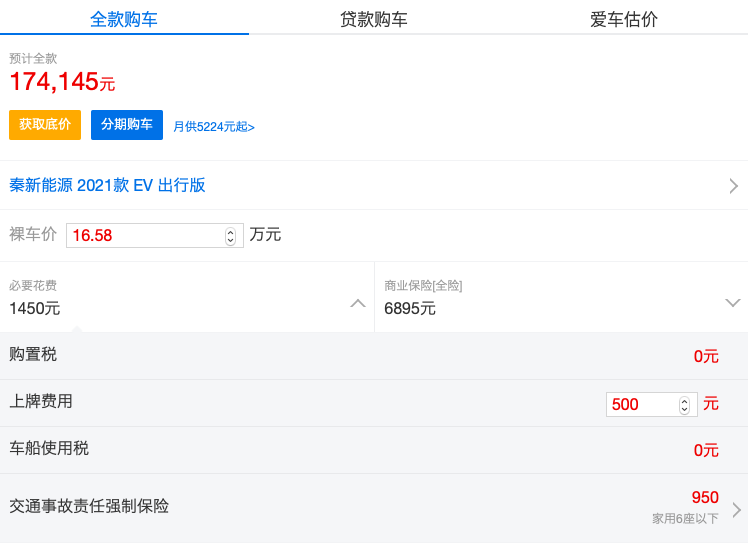Click the 0元 value for 购置税
The image size is (748, 544).
[706, 356]
